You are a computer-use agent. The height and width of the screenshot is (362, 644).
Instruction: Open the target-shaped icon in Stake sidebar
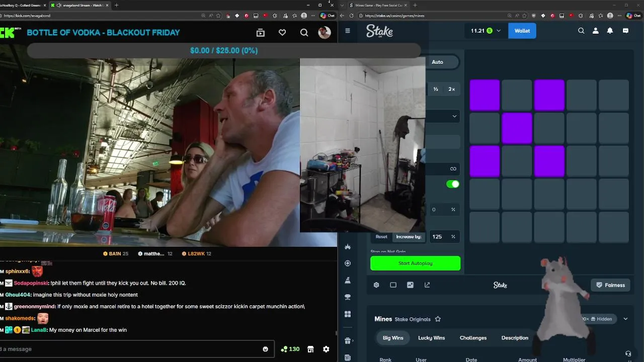tap(347, 263)
